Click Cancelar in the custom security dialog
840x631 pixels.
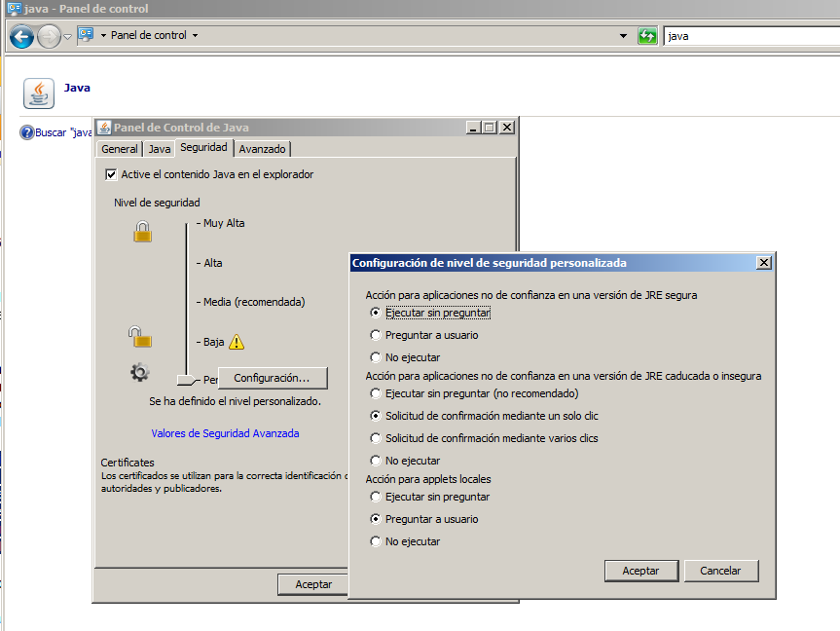tap(721, 571)
